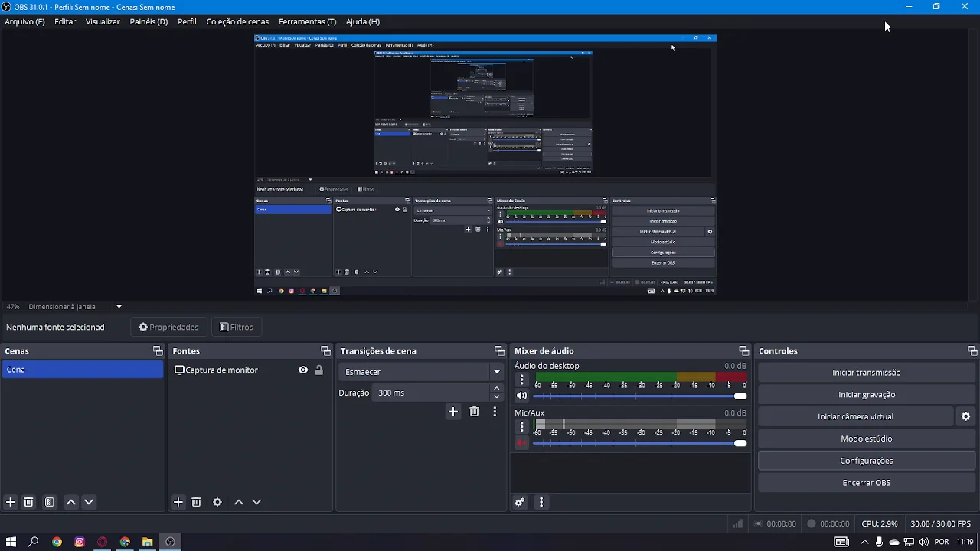Open the Coleção de cenas menu
Viewport: 980px width, 551px height.
point(237,21)
